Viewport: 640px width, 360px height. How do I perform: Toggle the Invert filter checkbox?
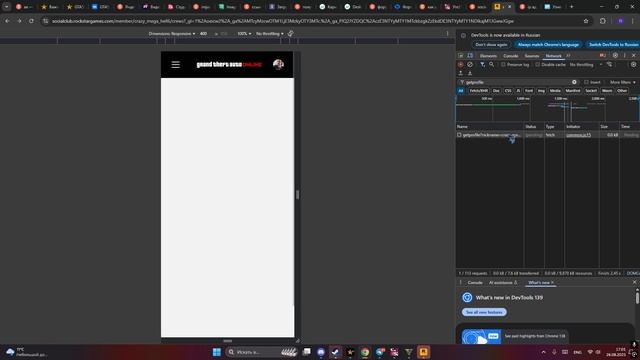[x=586, y=82]
